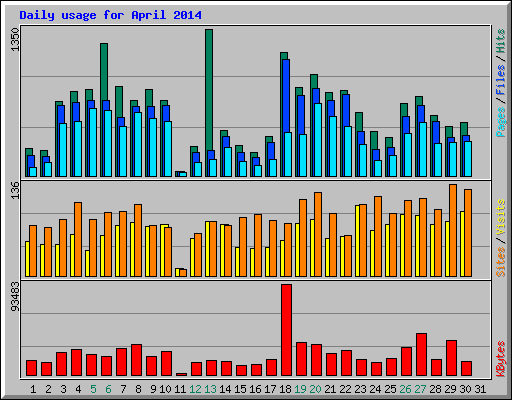Select day label '23' on the axis

tap(360, 389)
